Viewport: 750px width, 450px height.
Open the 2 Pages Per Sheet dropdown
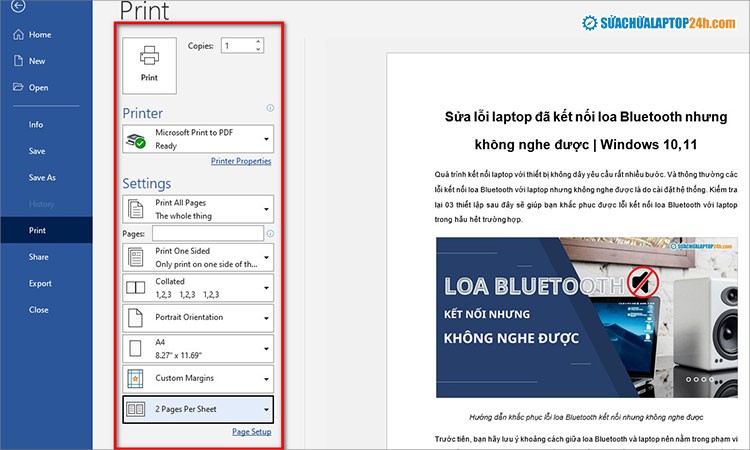pos(266,409)
